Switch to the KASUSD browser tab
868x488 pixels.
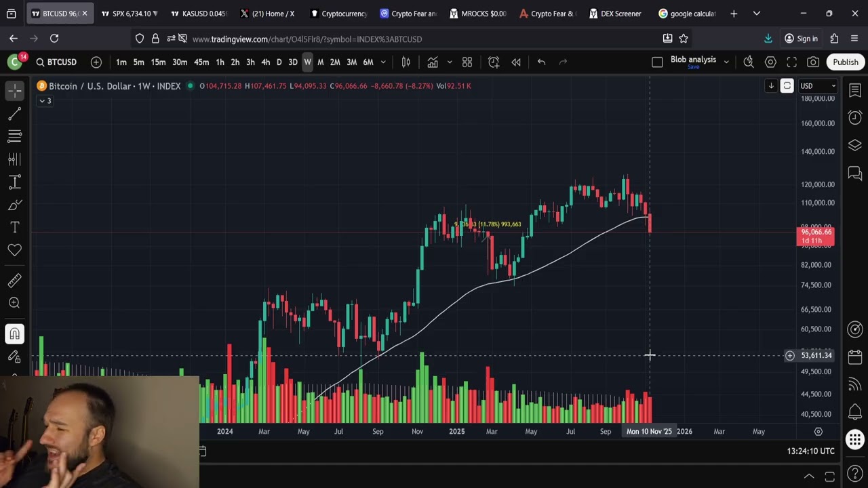point(199,14)
